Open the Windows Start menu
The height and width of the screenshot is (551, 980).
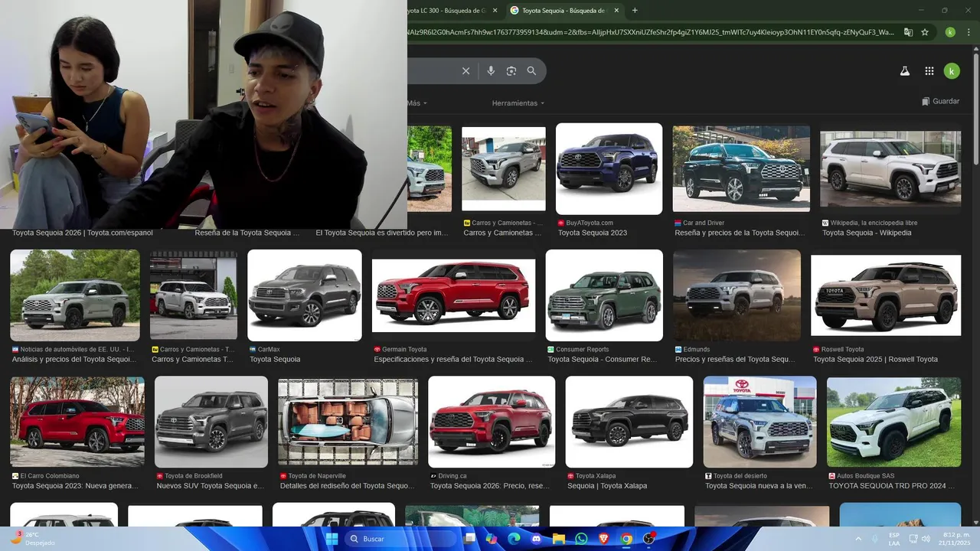click(x=332, y=539)
